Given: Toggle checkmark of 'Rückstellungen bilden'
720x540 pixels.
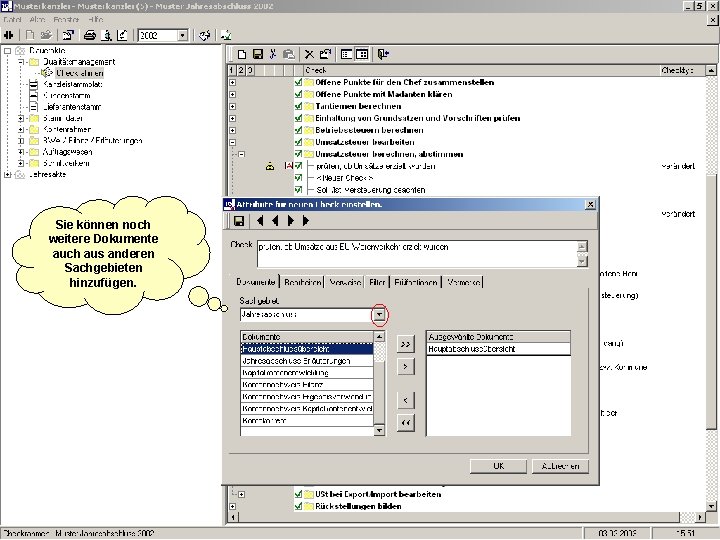Looking at the screenshot, I should 298,506.
